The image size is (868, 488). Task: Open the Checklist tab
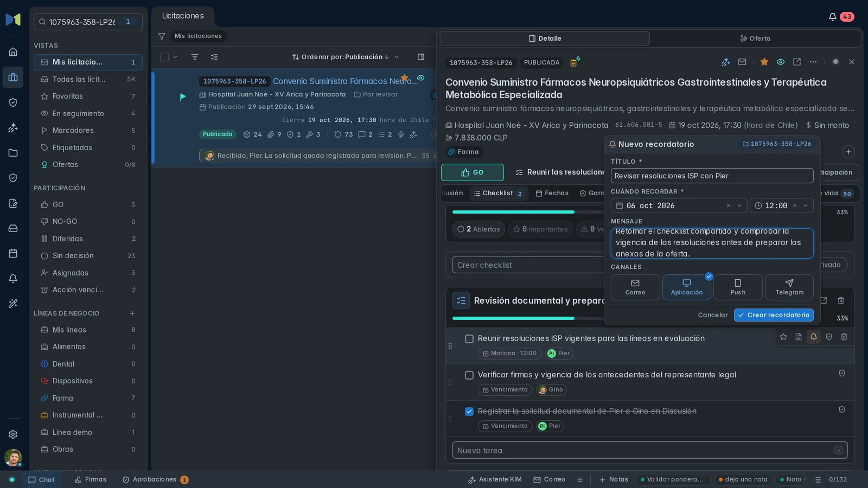[x=498, y=193]
